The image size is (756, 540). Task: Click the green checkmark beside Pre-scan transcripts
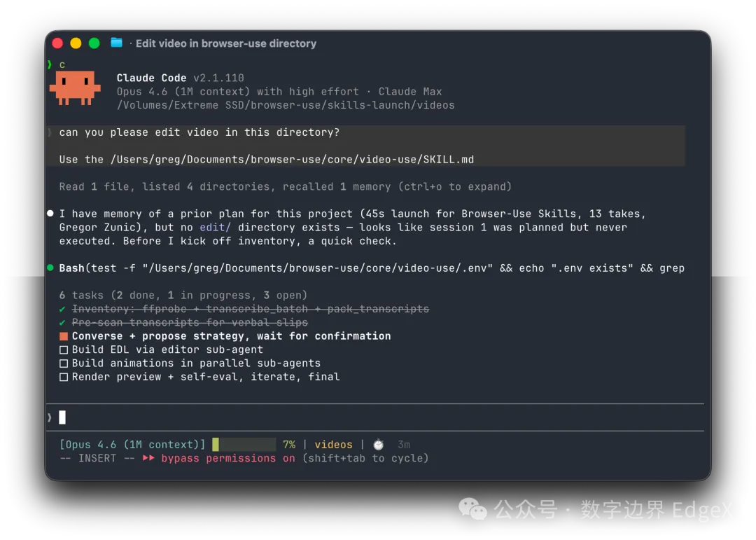(x=63, y=322)
